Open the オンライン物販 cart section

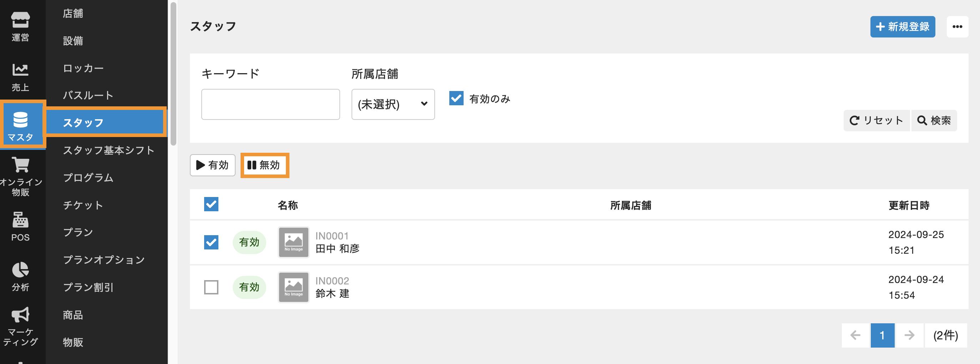coord(20,176)
